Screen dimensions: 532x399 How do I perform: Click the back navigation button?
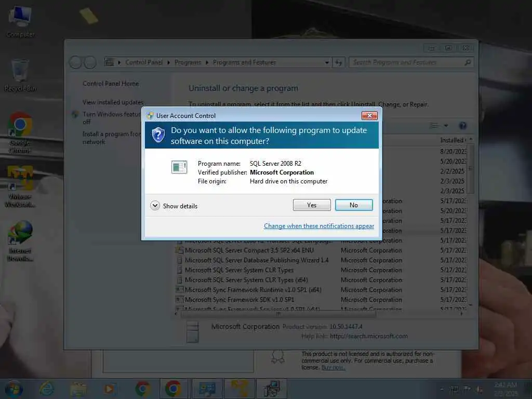(x=75, y=62)
